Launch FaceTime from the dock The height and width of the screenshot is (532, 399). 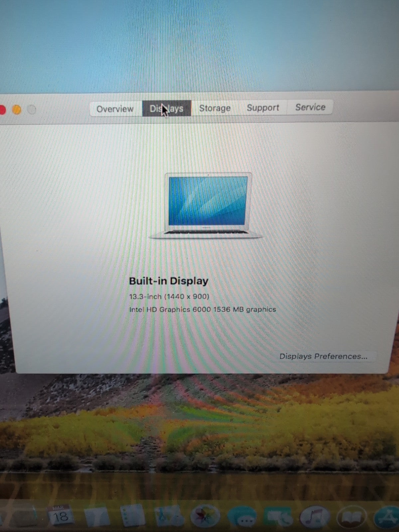[x=278, y=517]
